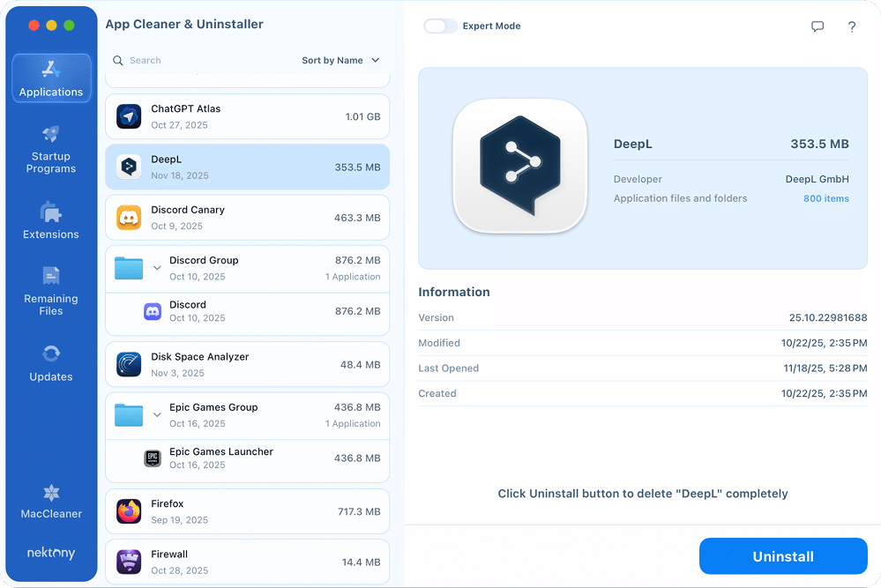This screenshot has width=881, height=588.
Task: Click the nektony logo in the sidebar
Action: tap(50, 553)
